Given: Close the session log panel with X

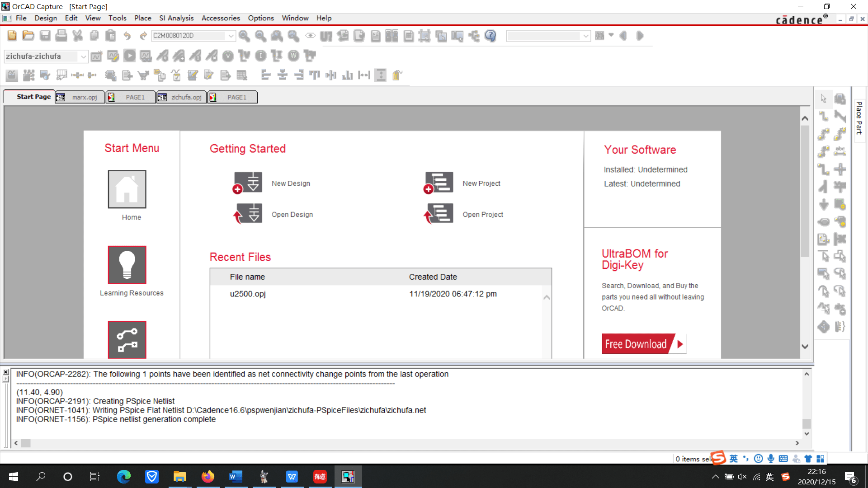Looking at the screenshot, I should pos(5,373).
